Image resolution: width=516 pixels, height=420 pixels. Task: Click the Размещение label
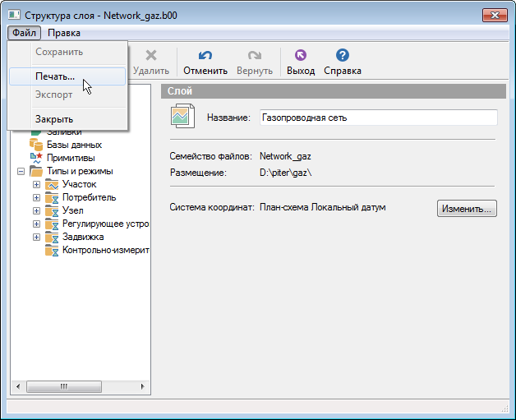198,173
